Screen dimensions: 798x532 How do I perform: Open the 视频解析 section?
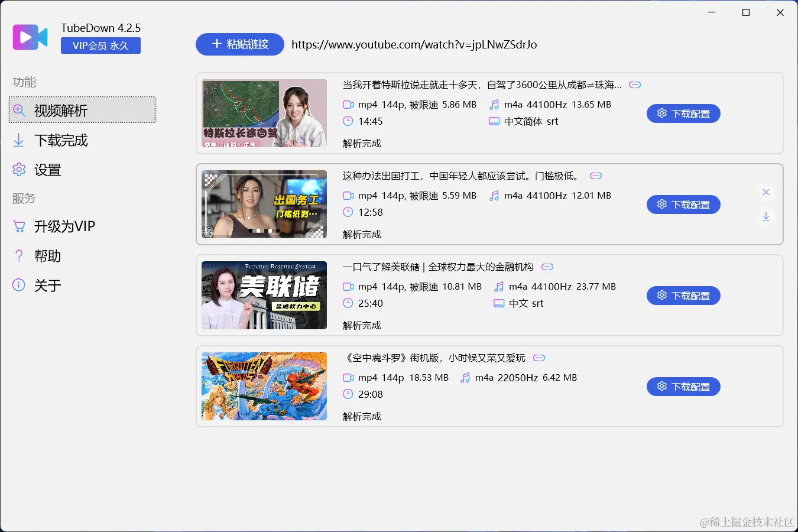82,110
